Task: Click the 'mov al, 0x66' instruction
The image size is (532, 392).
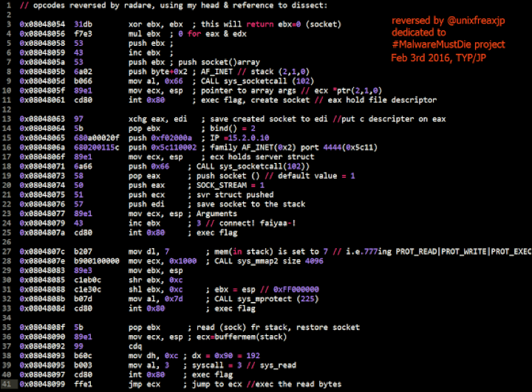Action: pyautogui.click(x=155, y=81)
